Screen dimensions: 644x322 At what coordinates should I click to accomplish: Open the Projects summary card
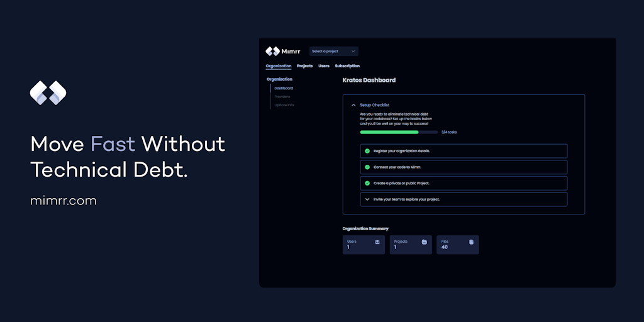(411, 245)
